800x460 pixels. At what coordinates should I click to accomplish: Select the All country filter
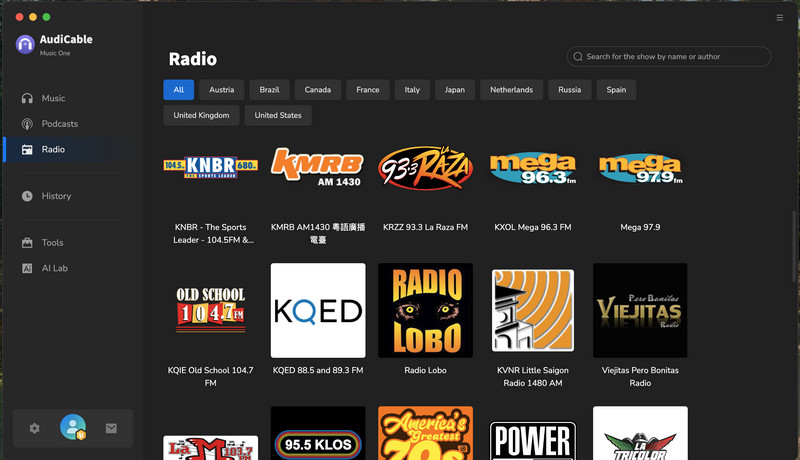pos(179,90)
